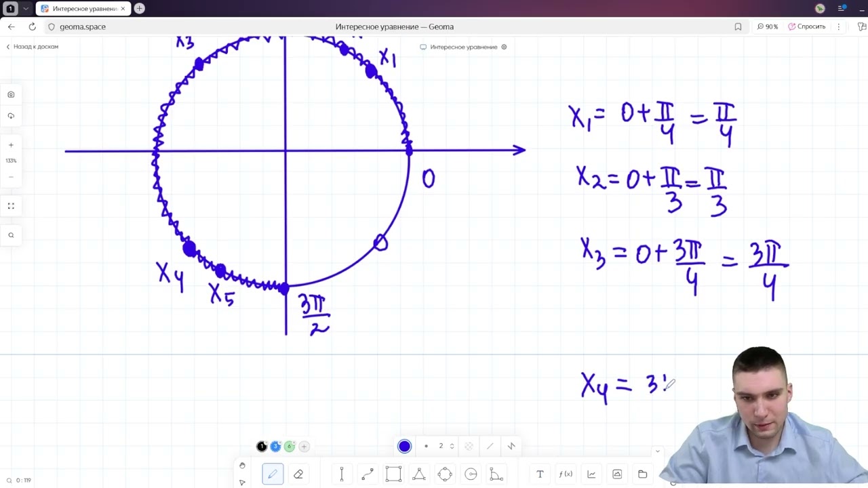Click the Спросить assistant button
868x488 pixels.
tap(807, 26)
